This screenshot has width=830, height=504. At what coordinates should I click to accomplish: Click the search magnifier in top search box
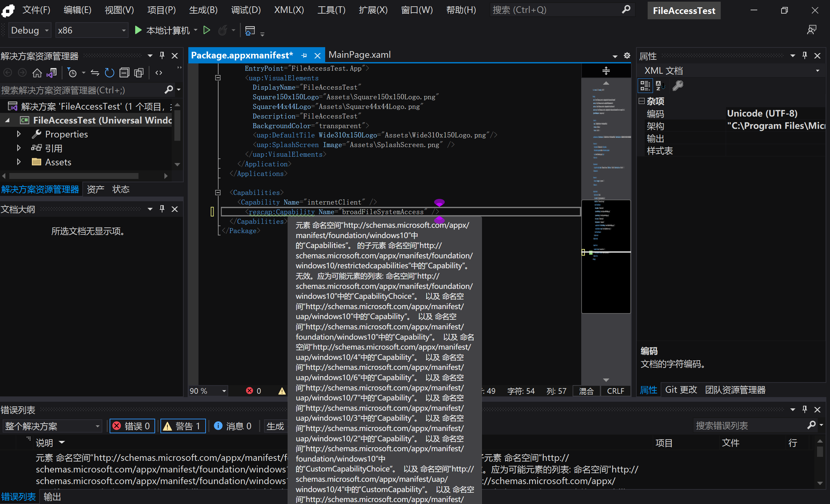pos(626,10)
